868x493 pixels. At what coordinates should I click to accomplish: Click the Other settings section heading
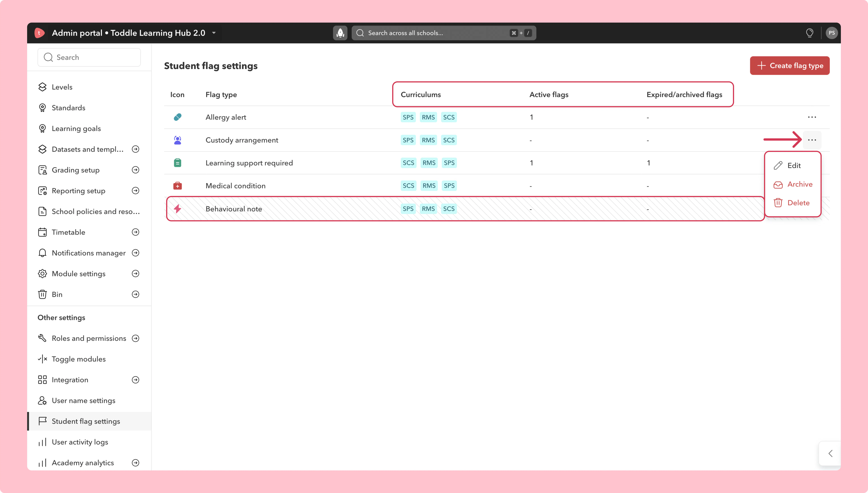(x=61, y=318)
